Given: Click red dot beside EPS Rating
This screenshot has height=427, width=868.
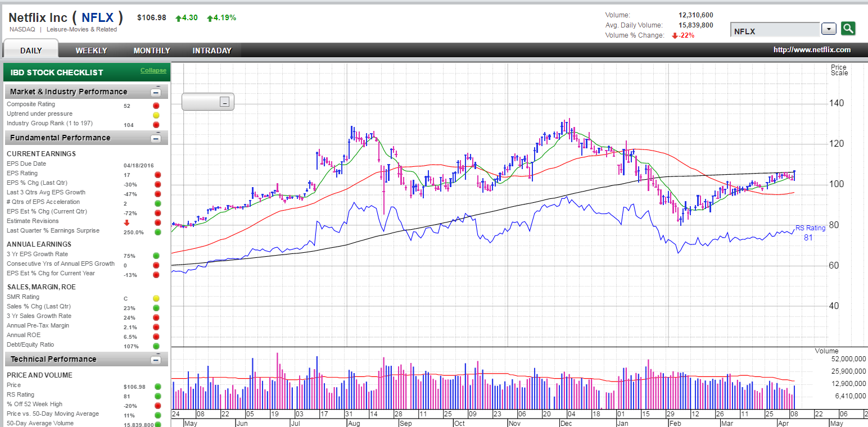Looking at the screenshot, I should tap(157, 175).
